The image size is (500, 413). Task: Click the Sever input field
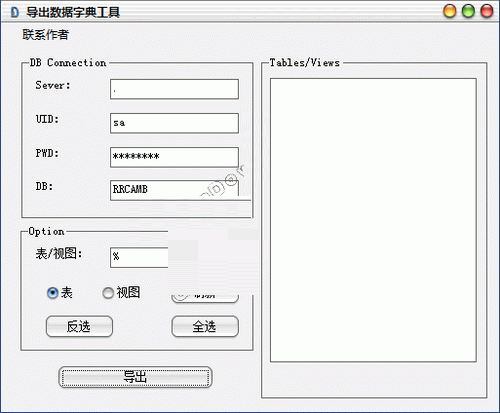pyautogui.click(x=174, y=89)
